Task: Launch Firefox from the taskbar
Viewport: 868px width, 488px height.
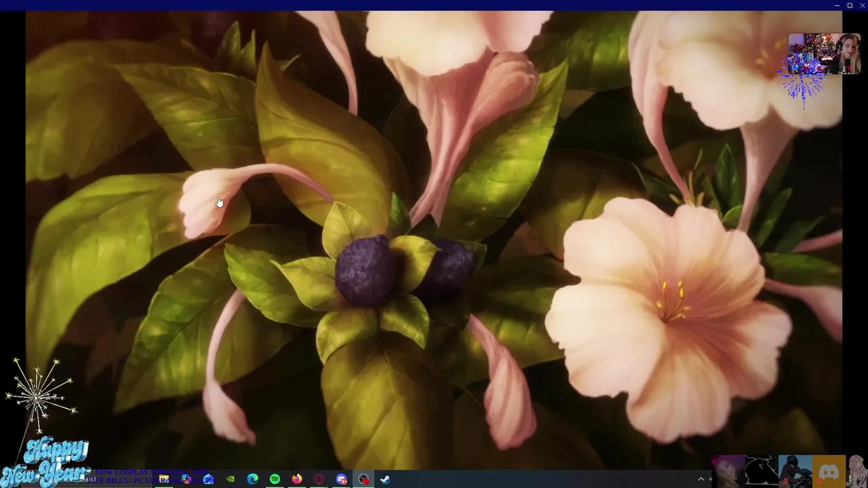Action: click(x=297, y=479)
